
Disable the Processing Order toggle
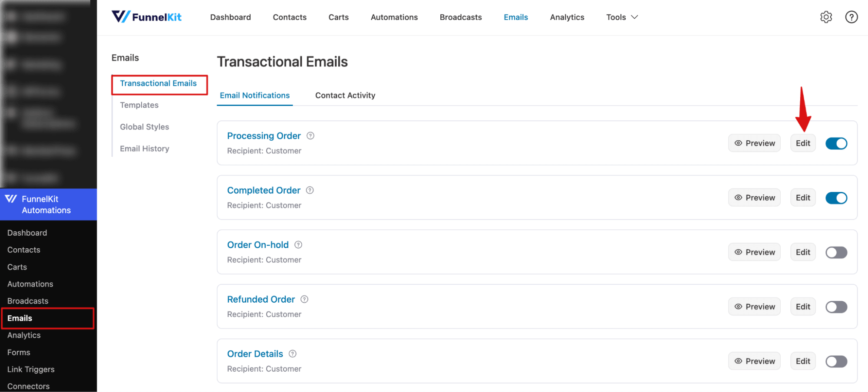836,143
